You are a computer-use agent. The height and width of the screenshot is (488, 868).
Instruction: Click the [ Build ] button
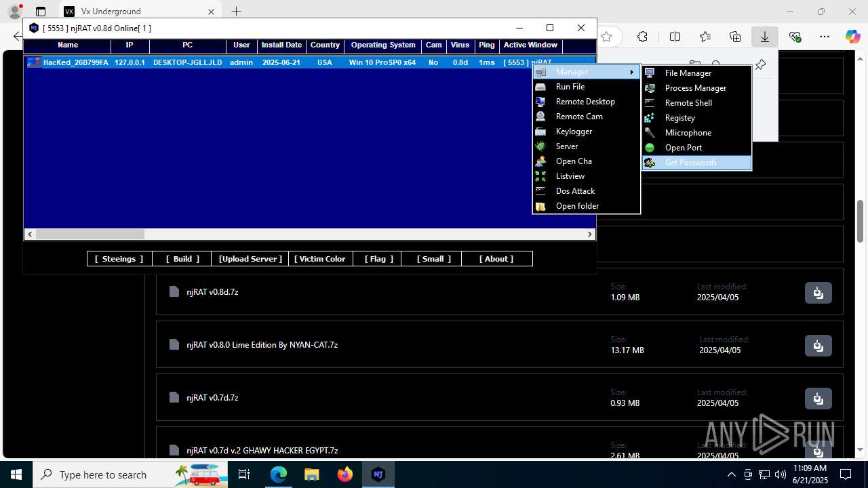182,259
